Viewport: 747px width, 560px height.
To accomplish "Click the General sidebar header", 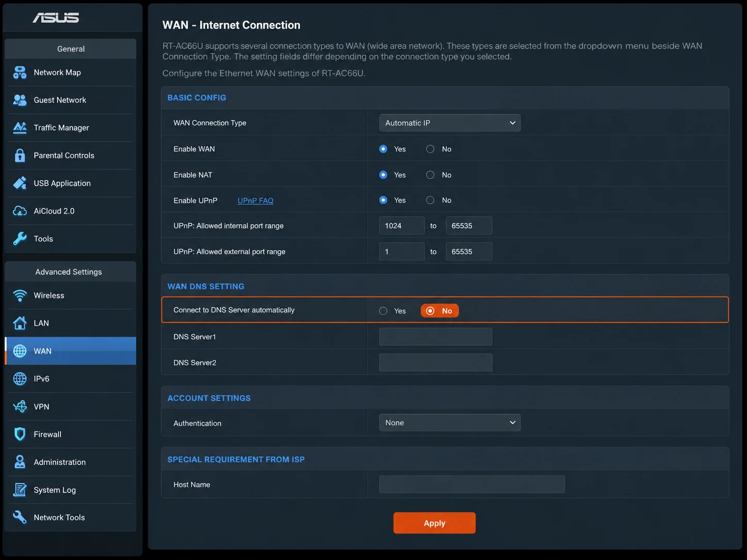I will click(71, 49).
